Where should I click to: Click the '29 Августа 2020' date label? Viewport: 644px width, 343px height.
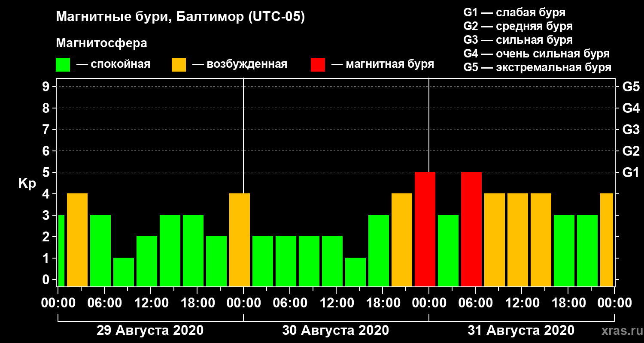point(150,331)
